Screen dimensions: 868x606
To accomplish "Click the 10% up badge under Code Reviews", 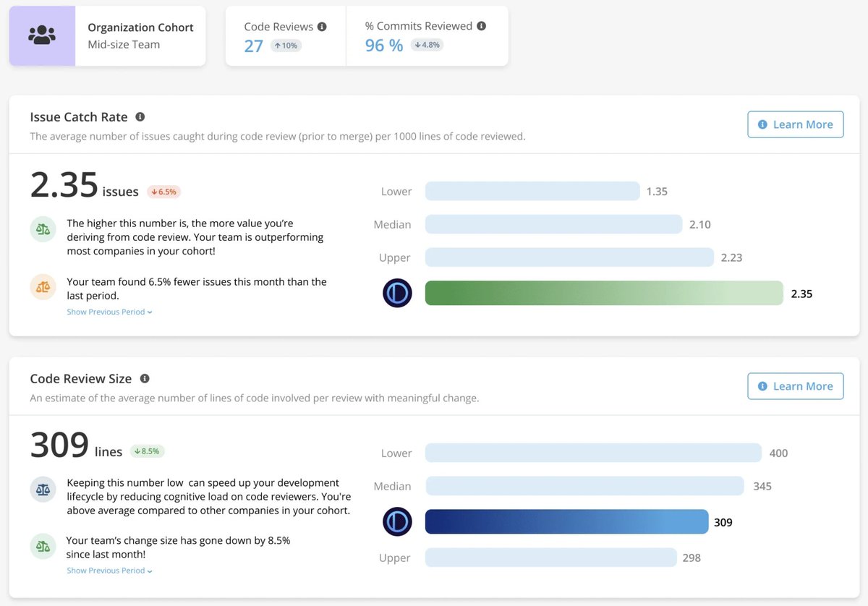I will (x=286, y=46).
